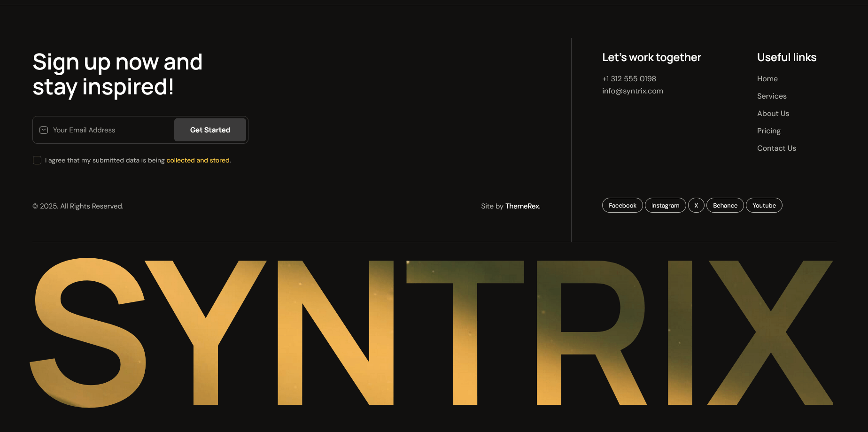This screenshot has height=432, width=868.
Task: Click the phone number +1 312 555 0198
Action: click(629, 79)
